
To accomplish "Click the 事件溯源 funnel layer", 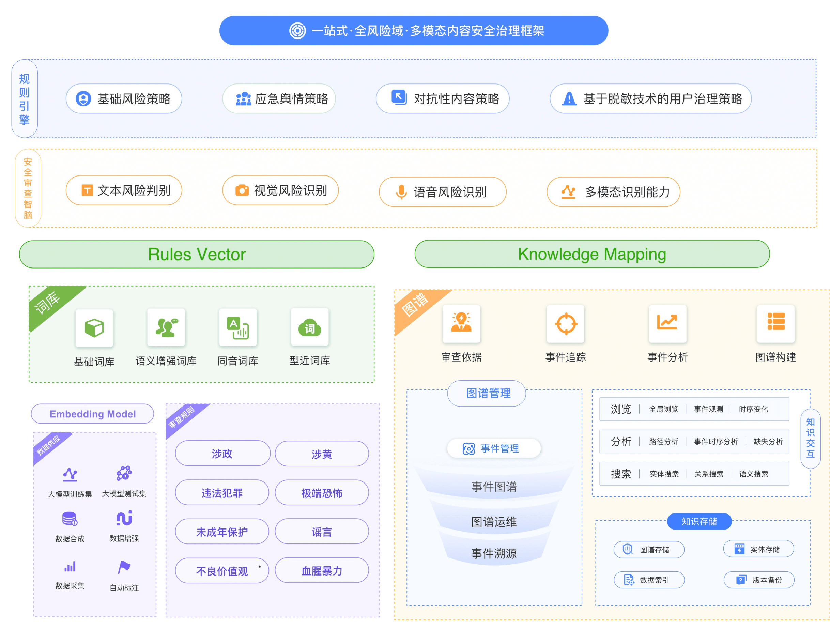I will click(x=494, y=553).
